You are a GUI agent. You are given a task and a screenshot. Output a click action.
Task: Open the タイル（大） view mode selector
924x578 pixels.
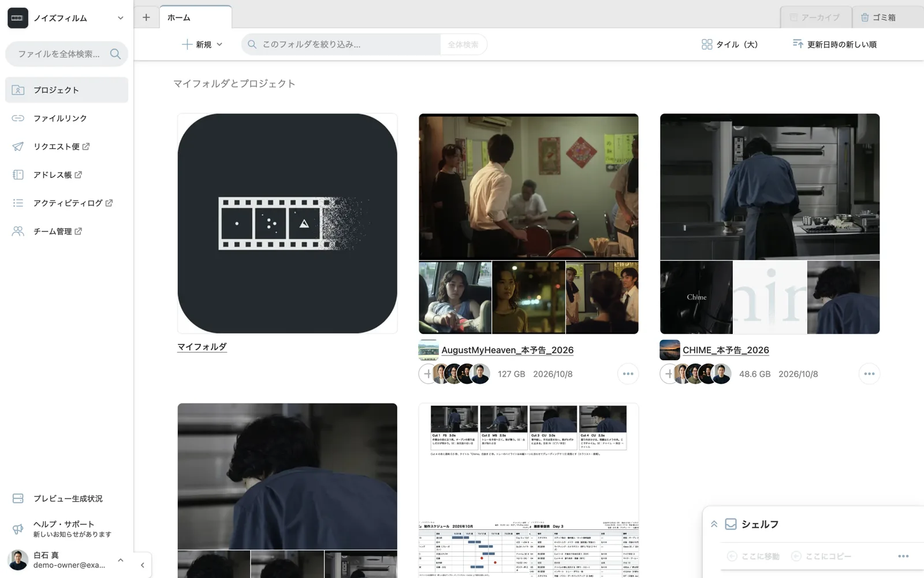coord(729,45)
